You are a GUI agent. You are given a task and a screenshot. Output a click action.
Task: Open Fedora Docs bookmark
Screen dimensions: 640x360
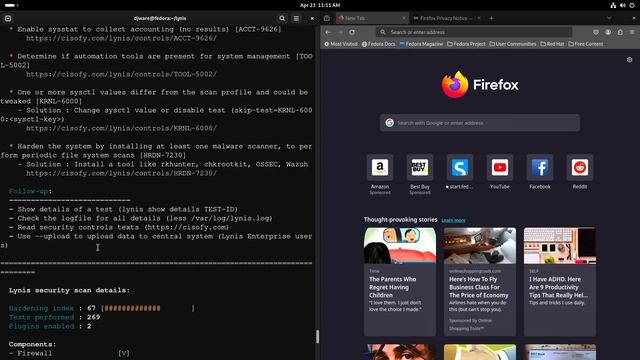pyautogui.click(x=378, y=44)
